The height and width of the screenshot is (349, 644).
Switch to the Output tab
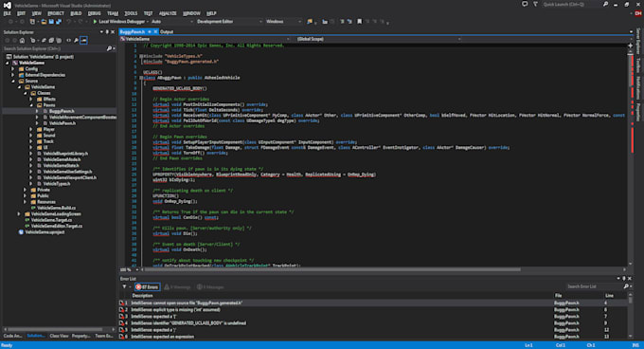[x=167, y=31]
